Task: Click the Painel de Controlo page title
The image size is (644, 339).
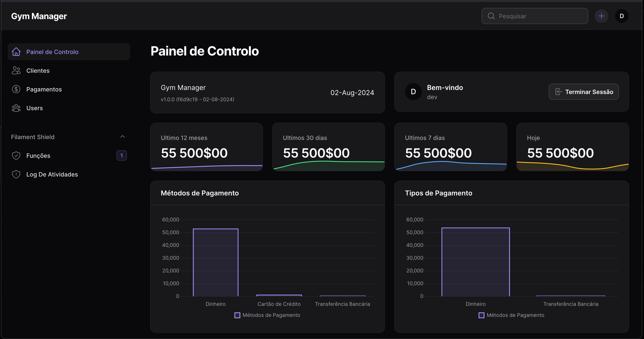Action: pos(205,51)
